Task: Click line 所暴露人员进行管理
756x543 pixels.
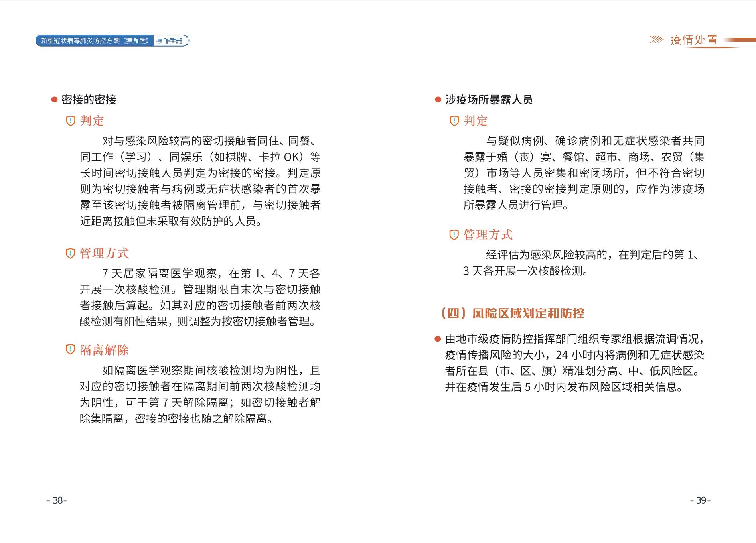Action: click(x=516, y=205)
